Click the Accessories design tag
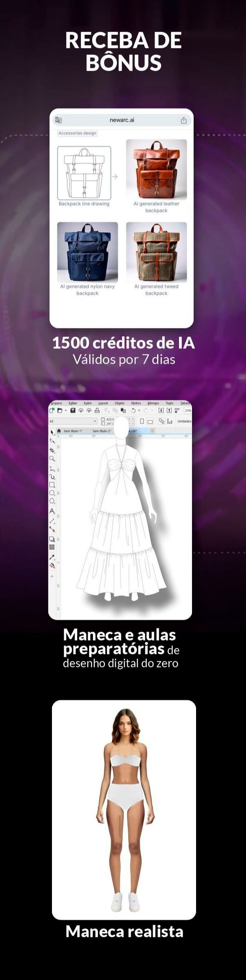 tap(77, 133)
